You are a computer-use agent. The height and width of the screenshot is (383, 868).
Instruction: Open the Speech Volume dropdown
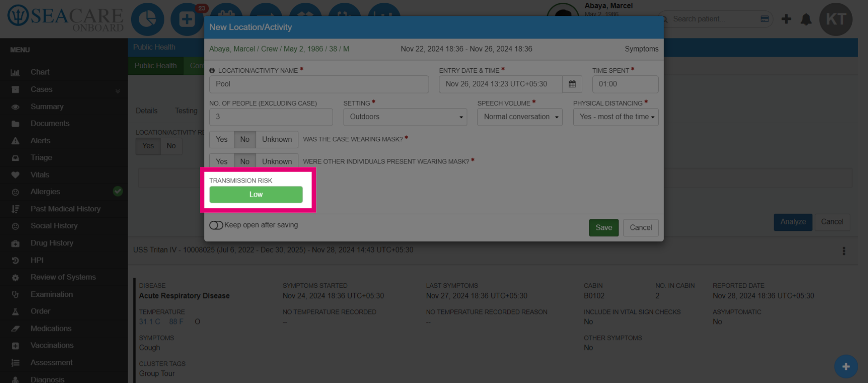click(x=520, y=117)
